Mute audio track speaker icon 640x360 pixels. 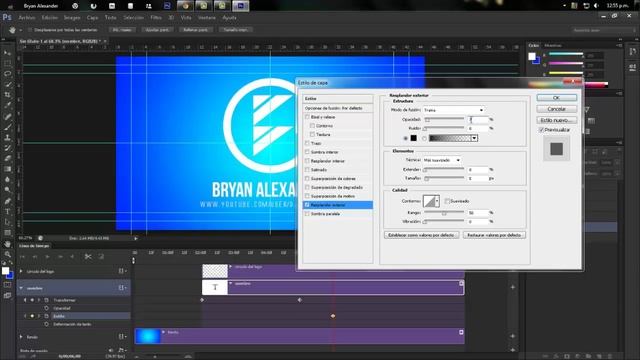[111, 350]
